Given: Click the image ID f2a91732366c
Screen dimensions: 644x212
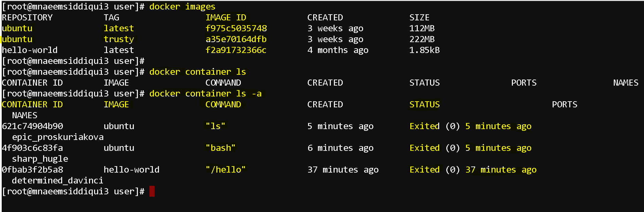Looking at the screenshot, I should 236,50.
